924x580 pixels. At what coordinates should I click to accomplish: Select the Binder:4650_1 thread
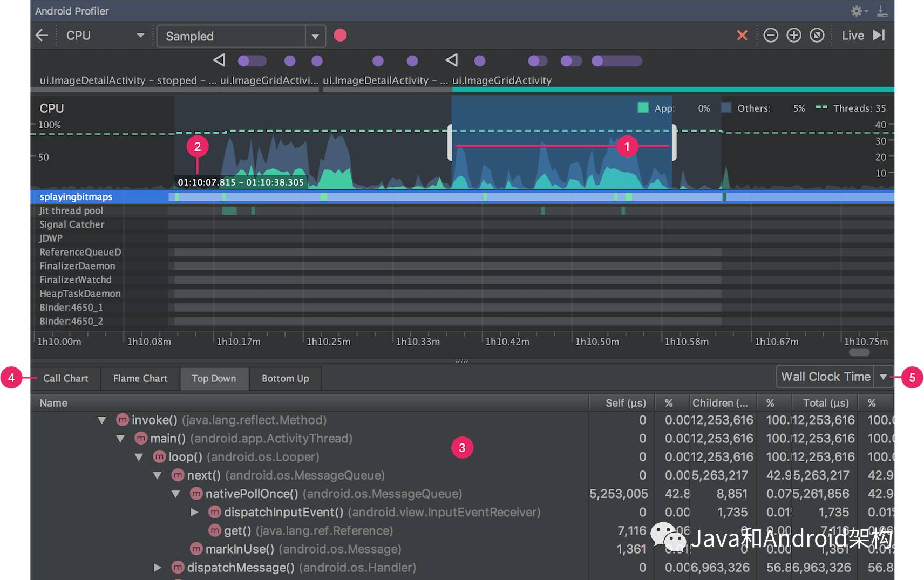(x=462, y=308)
